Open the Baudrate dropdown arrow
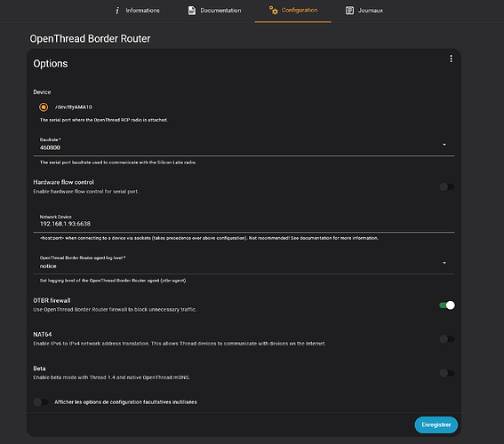Viewport: 504px width, 444px height. tap(444, 145)
